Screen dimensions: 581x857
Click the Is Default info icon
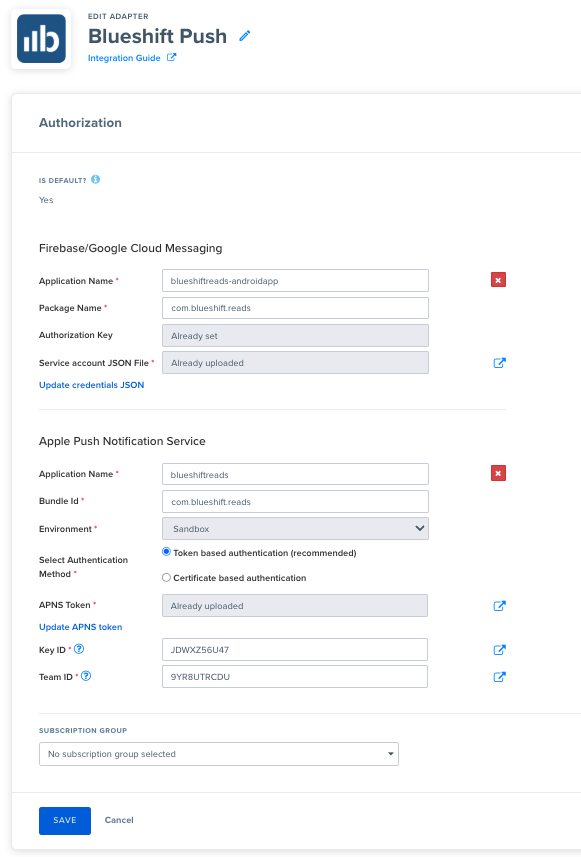pos(96,179)
